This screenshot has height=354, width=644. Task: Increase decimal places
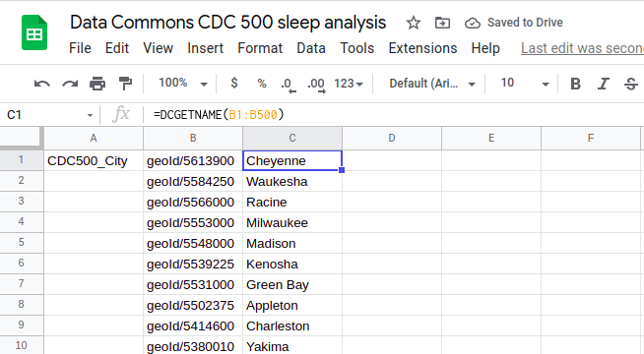pyautogui.click(x=316, y=85)
